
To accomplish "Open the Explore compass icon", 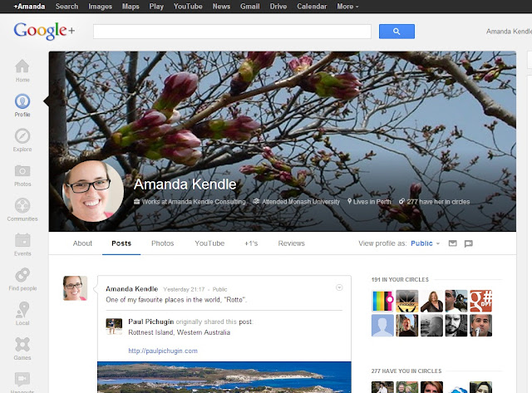I will click(22, 136).
